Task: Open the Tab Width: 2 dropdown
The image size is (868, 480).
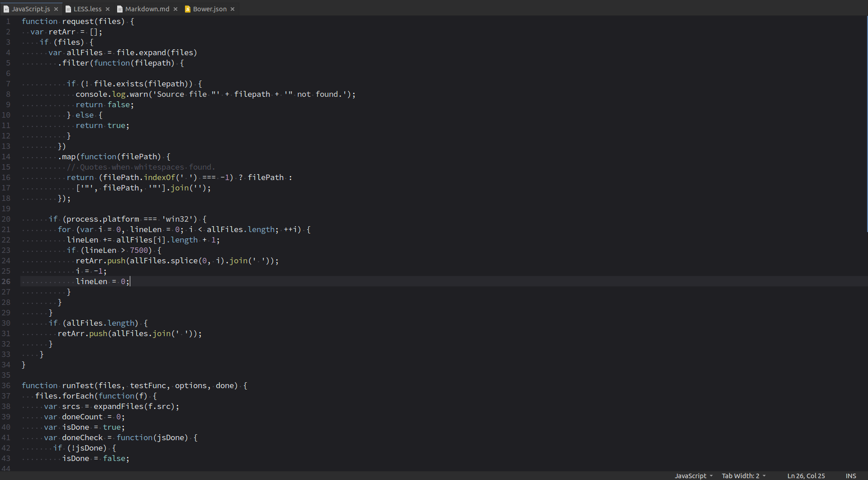Action: point(744,475)
